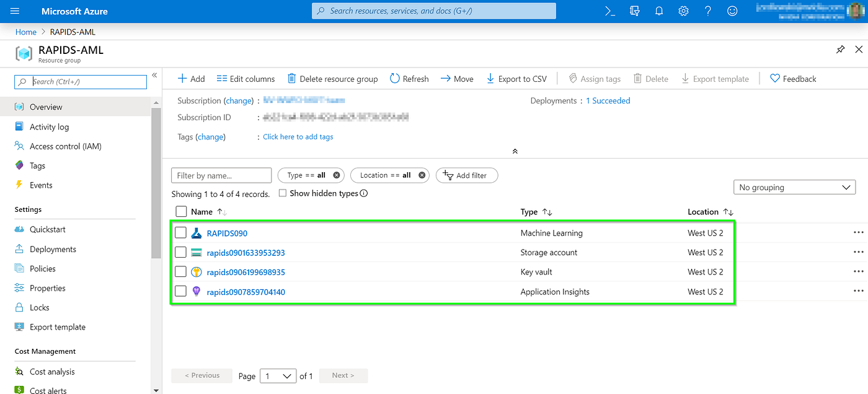
Task: Focus the Filter by name field
Action: pos(221,175)
